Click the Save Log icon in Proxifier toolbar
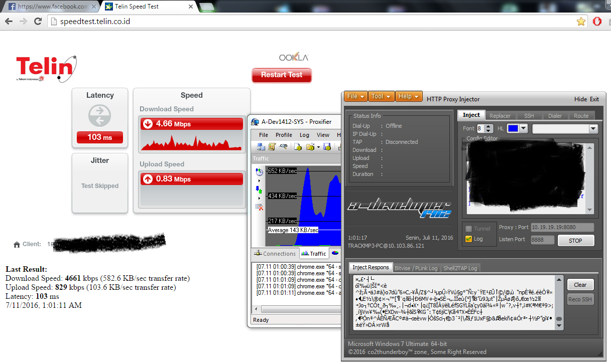The image size is (611, 364). [327, 147]
